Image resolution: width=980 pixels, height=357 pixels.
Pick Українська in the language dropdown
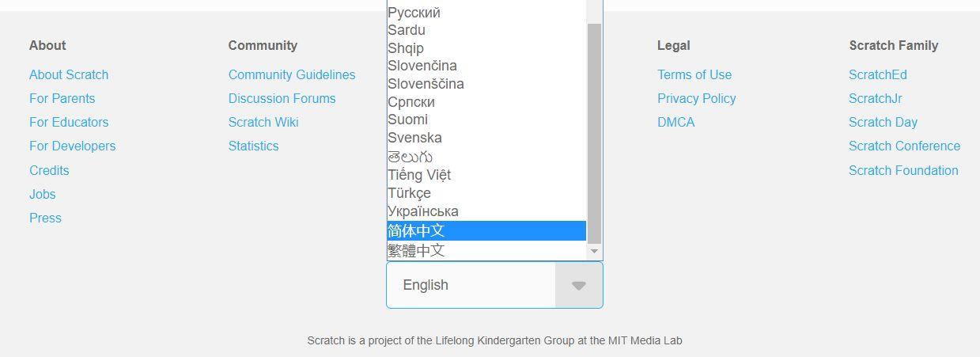[x=423, y=211]
